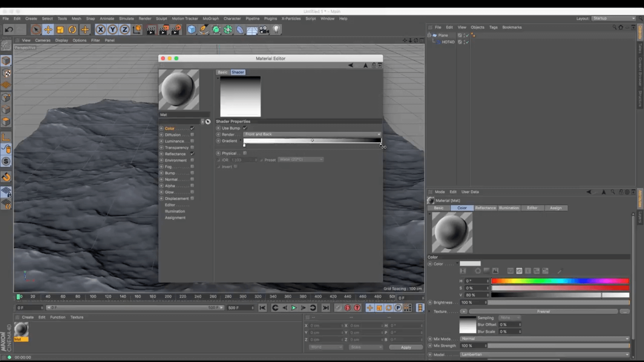This screenshot has width=644, height=362.
Task: Click the Apply button
Action: [406, 347]
